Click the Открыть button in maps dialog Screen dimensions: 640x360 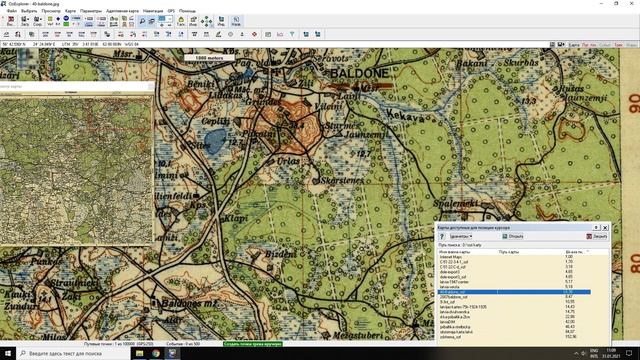[513, 236]
